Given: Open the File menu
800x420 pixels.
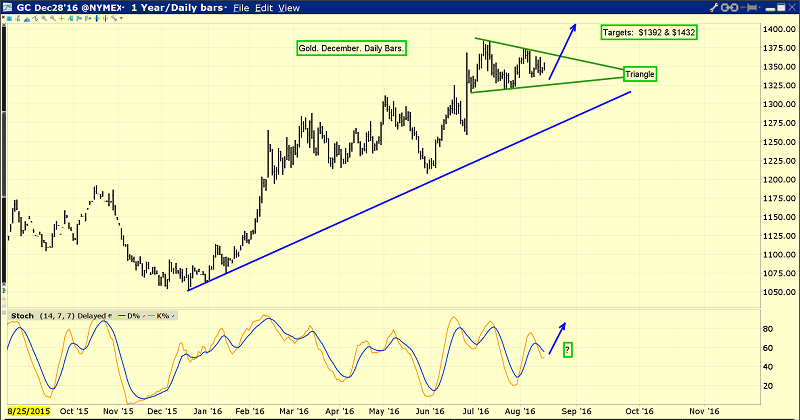Looking at the screenshot, I should click(x=241, y=8).
